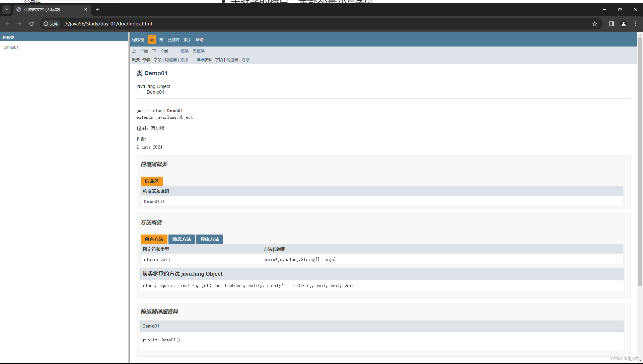643x364 pixels.
Task: Open the side panel icon
Action: point(612,24)
